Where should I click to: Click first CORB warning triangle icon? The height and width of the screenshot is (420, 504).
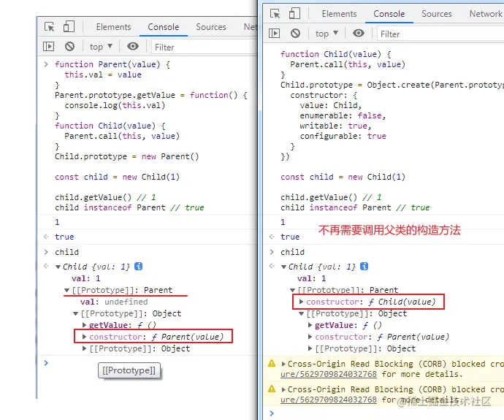(x=272, y=364)
